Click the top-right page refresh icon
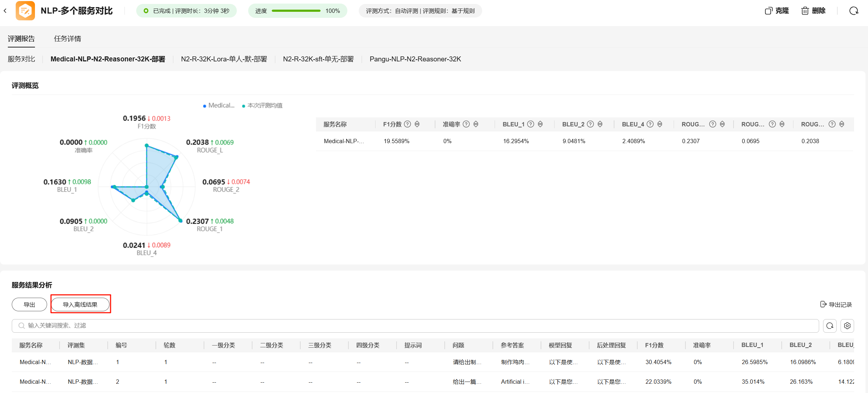The height and width of the screenshot is (393, 868). click(x=853, y=11)
